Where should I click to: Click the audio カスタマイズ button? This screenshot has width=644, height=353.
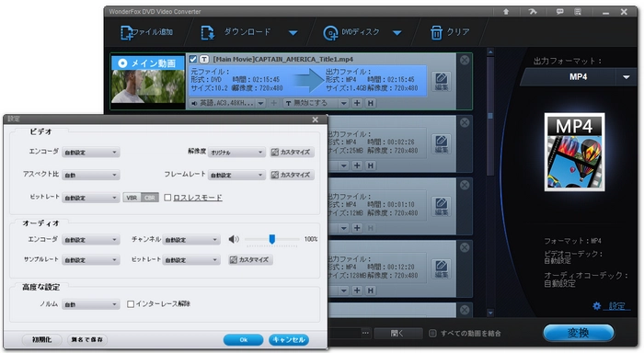tap(250, 260)
